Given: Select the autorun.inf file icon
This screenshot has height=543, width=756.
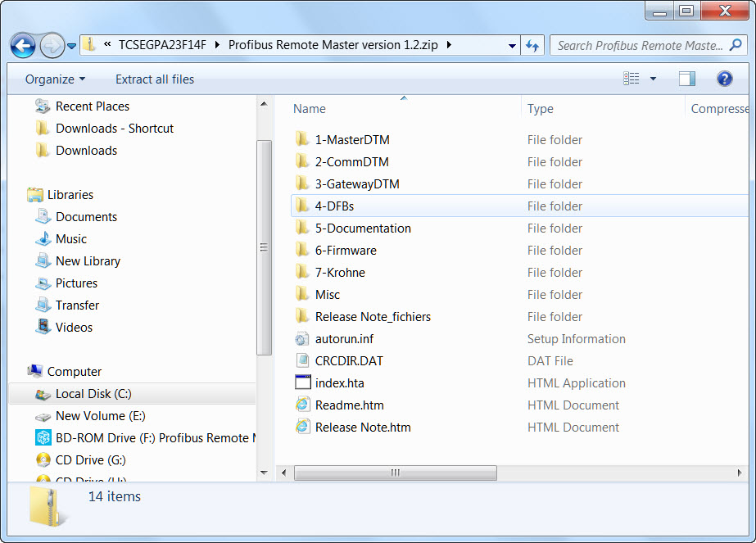Looking at the screenshot, I should (301, 338).
